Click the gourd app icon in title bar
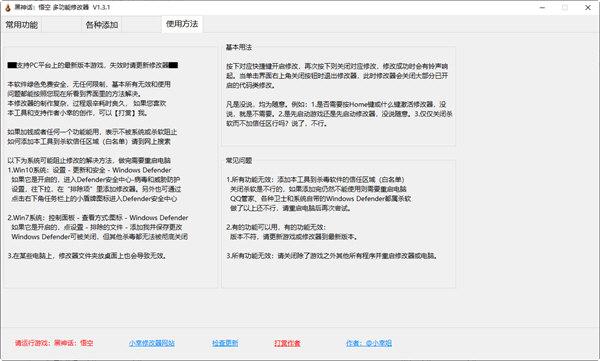This screenshot has height=361, width=600. click(8, 7)
